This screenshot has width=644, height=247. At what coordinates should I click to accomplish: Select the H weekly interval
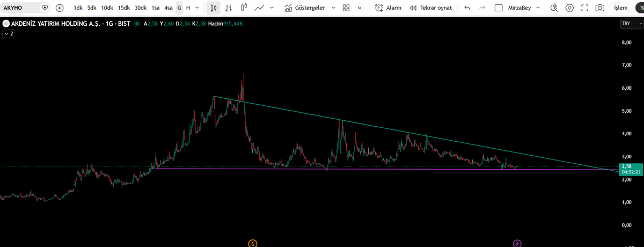point(188,8)
